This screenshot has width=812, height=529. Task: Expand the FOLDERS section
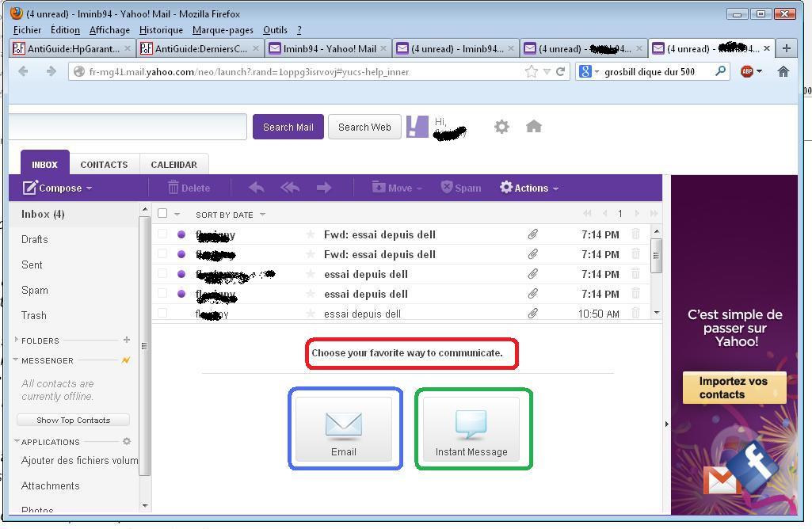point(17,340)
